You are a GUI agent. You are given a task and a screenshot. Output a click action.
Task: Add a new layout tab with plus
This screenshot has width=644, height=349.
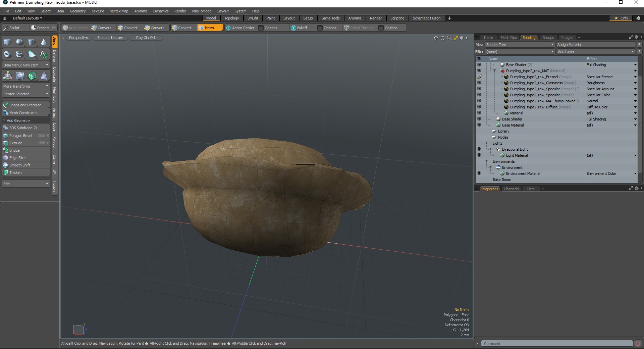tap(450, 18)
